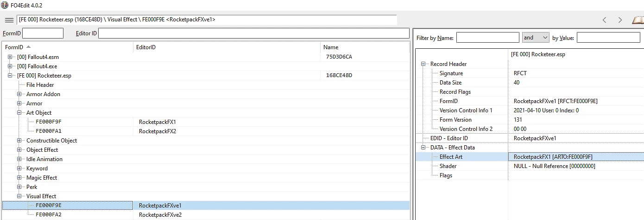Select the Flags row under Effect Data
644x220 pixels.
[530, 175]
